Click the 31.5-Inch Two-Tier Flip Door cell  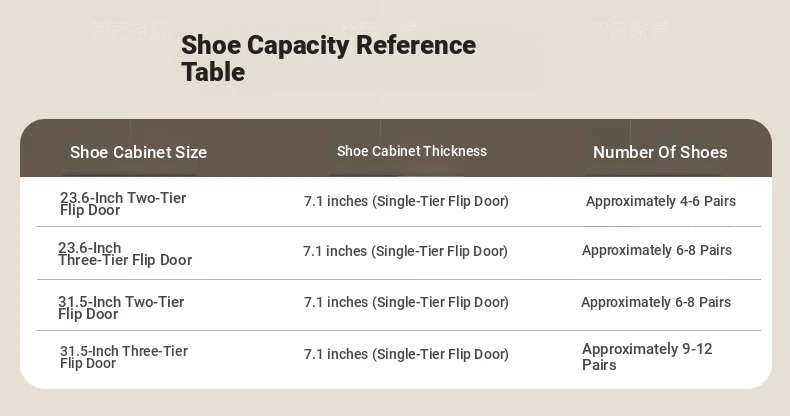[x=121, y=308]
